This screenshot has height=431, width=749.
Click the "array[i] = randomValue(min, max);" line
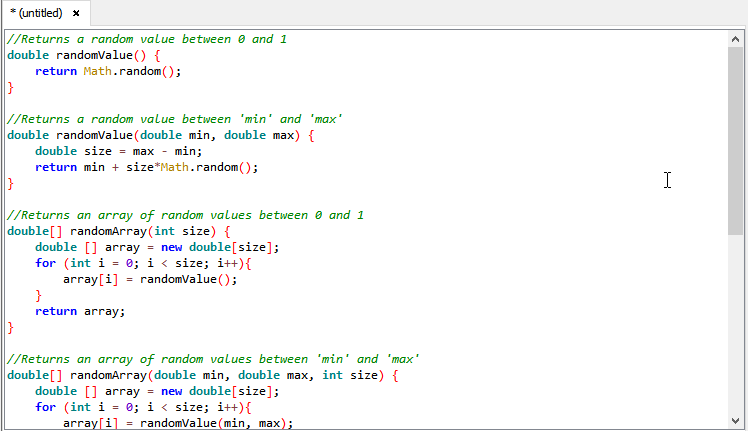(178, 423)
